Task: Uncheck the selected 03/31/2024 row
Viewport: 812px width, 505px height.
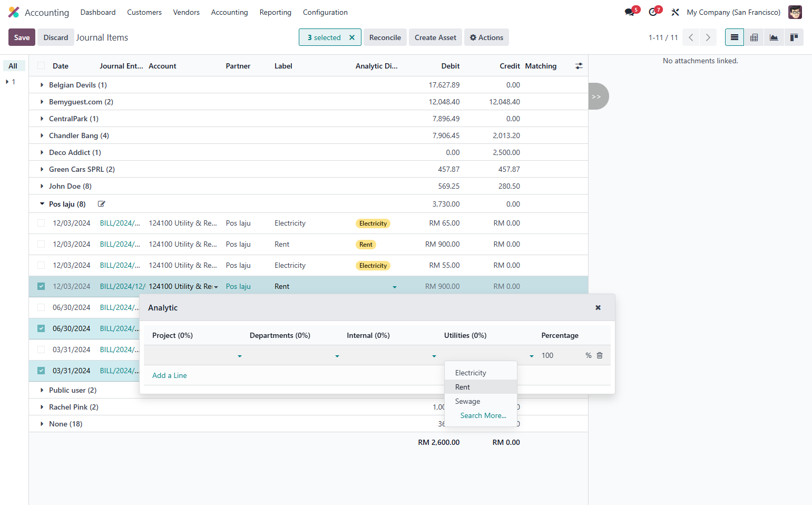Action: (41, 371)
